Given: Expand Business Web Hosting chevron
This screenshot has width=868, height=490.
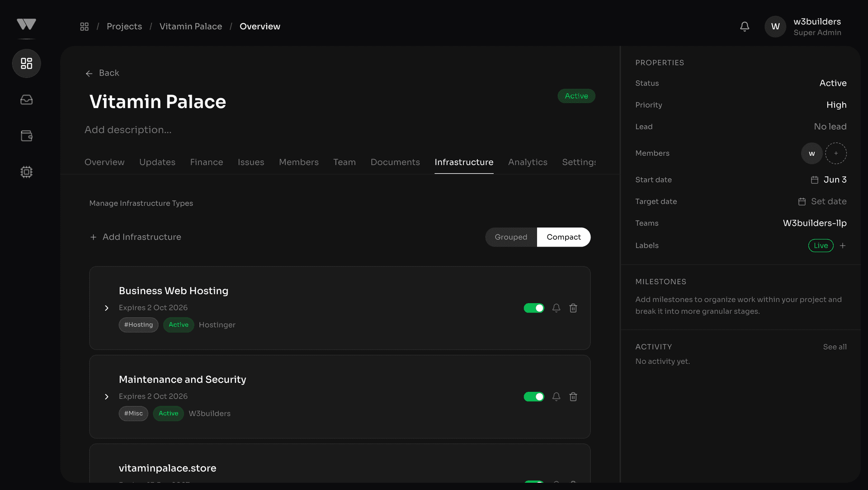Looking at the screenshot, I should [107, 308].
